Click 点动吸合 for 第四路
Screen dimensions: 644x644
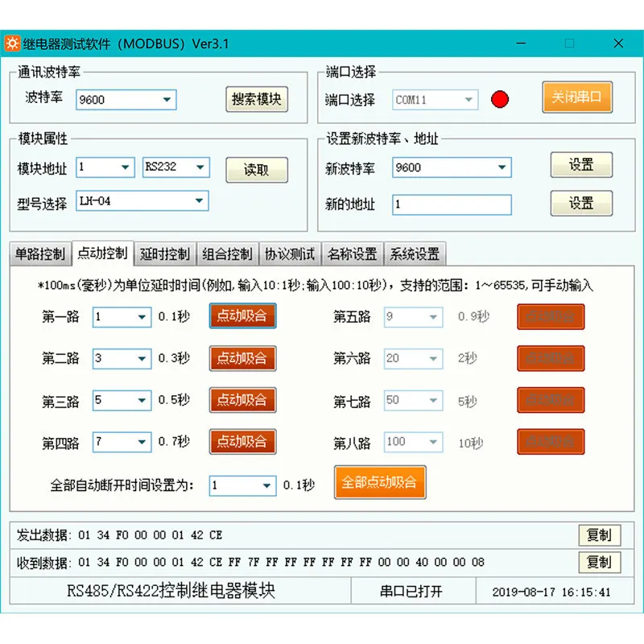pos(243,441)
